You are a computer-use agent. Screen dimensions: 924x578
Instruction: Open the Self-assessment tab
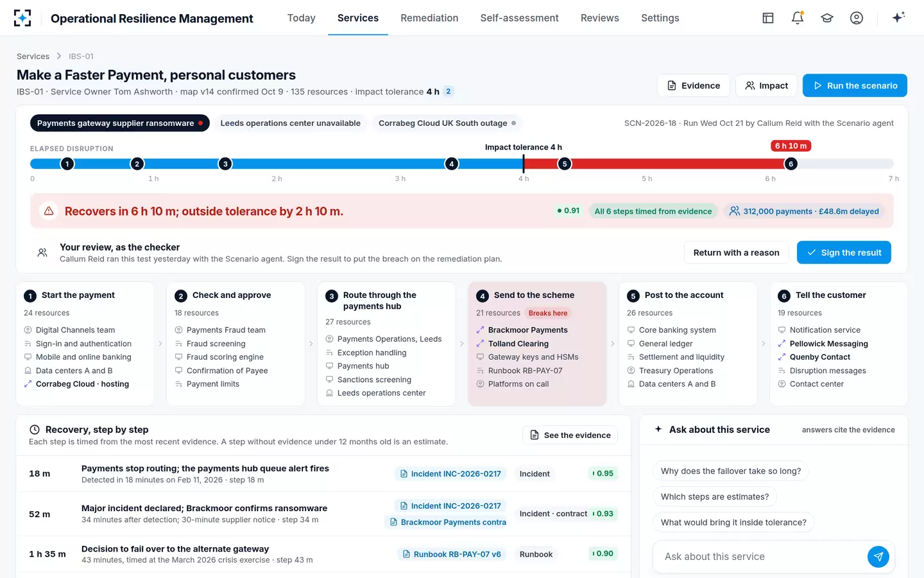click(x=520, y=18)
